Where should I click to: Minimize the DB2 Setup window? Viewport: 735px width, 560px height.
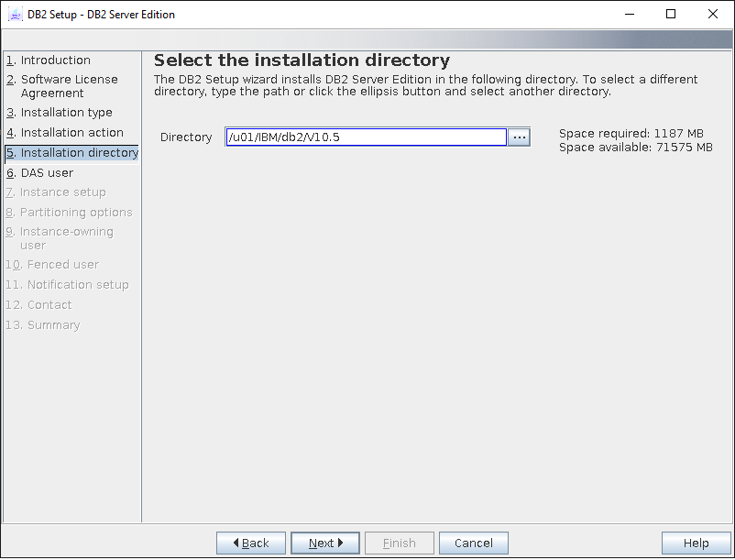(628, 15)
